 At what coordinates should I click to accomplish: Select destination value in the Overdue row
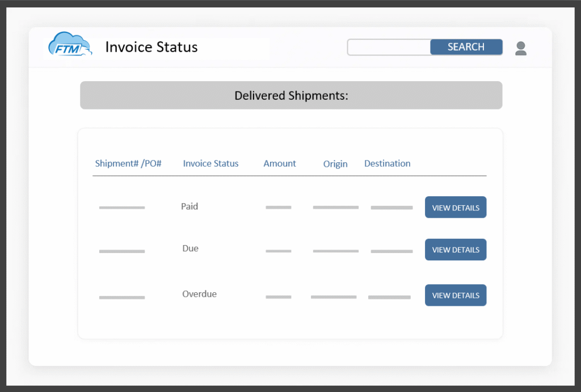(x=389, y=297)
